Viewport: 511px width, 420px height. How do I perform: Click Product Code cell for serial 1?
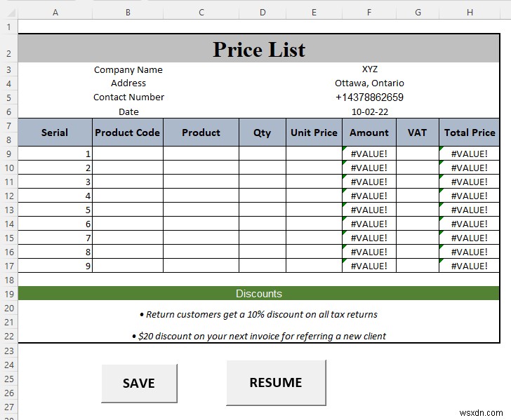pos(128,154)
